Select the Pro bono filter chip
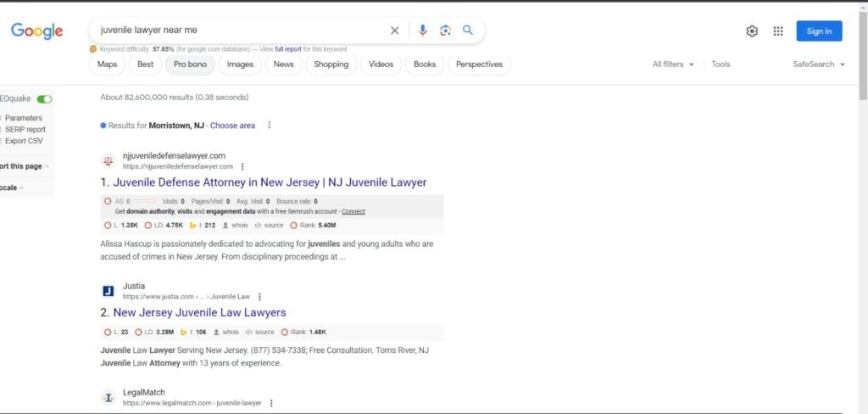The width and height of the screenshot is (868, 414). tap(190, 64)
